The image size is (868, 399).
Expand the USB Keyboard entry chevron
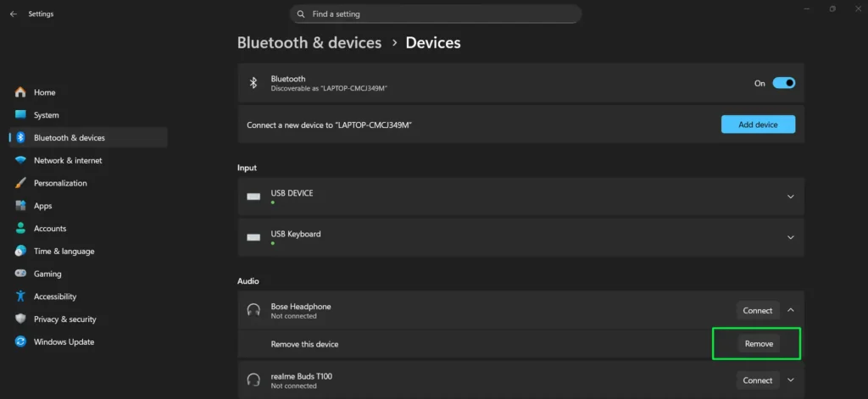(790, 237)
